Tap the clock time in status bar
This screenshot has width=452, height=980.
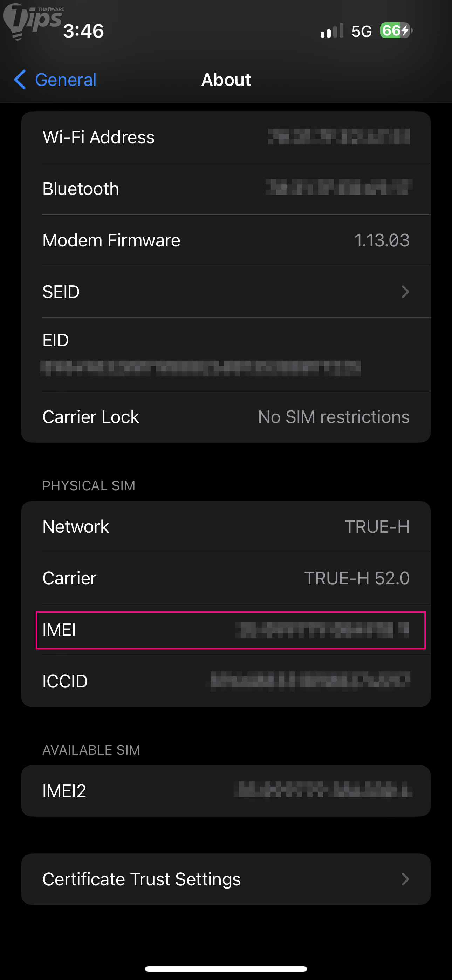pyautogui.click(x=83, y=31)
